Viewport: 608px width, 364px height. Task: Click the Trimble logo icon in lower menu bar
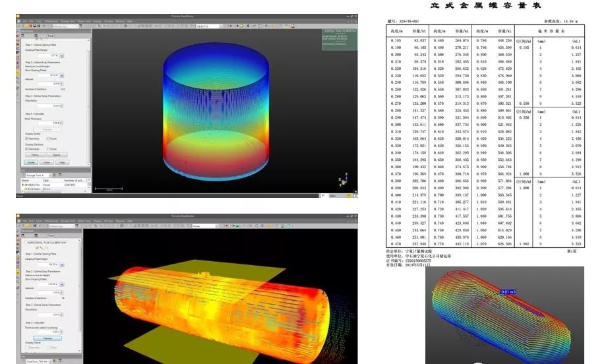(x=19, y=221)
